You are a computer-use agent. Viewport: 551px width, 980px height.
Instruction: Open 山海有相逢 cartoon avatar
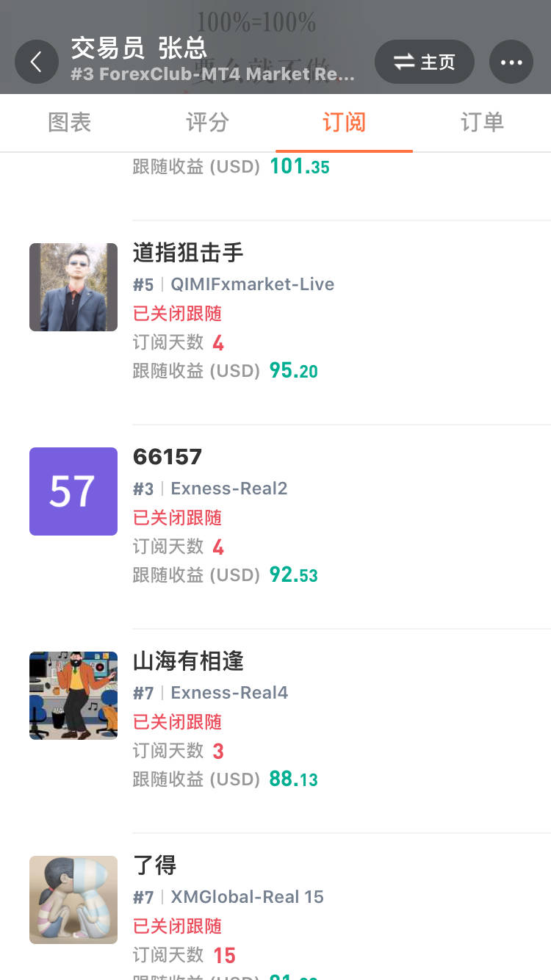73,696
